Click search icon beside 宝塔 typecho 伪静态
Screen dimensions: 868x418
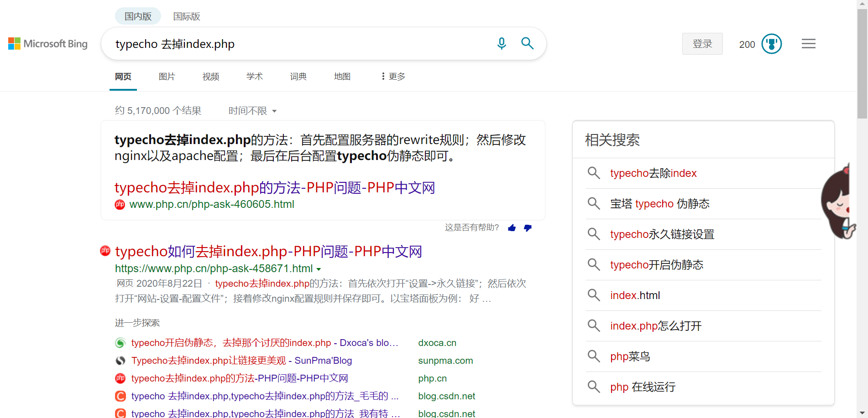[594, 204]
